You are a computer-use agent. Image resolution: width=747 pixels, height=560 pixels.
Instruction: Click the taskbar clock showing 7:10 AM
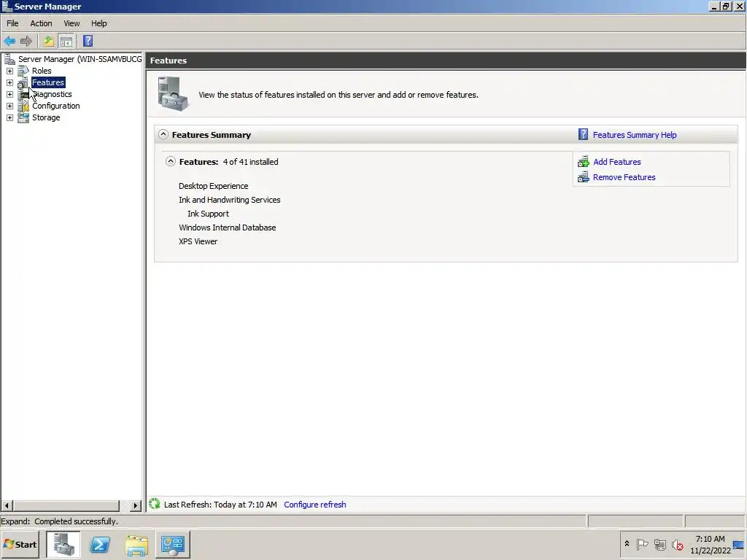click(710, 544)
